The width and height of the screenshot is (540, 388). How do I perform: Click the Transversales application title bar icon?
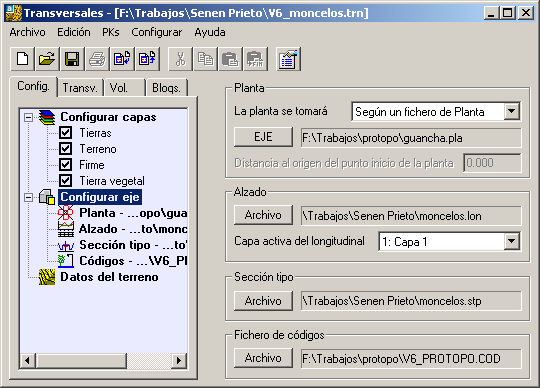14,13
